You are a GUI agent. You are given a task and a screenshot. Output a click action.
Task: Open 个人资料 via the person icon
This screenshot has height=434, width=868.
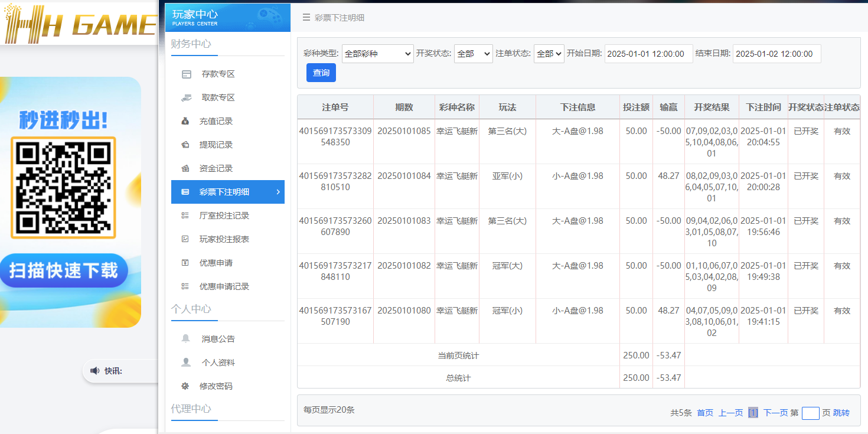[187, 362]
